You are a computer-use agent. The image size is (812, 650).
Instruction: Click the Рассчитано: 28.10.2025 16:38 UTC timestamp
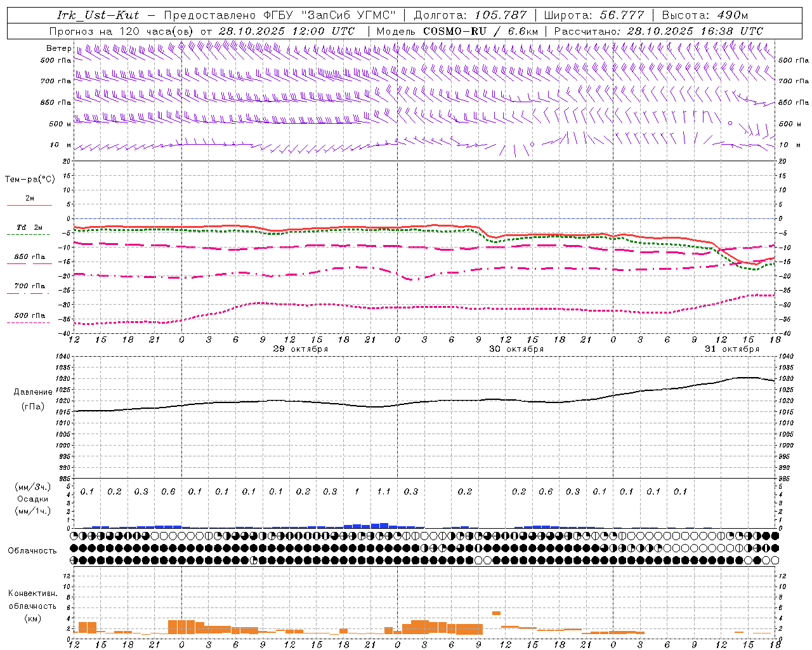tap(658, 31)
